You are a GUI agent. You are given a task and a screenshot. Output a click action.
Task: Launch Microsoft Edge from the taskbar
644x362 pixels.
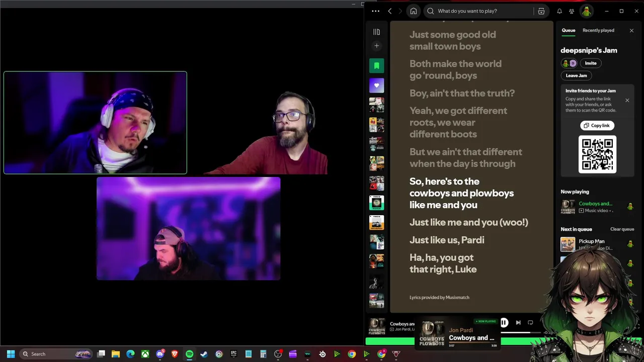coord(130,354)
